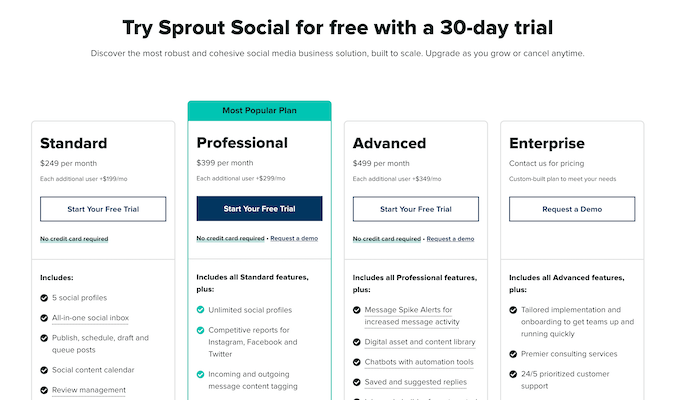675x400 pixels.
Task: Click checkmark next to Premier consulting services
Action: [513, 354]
